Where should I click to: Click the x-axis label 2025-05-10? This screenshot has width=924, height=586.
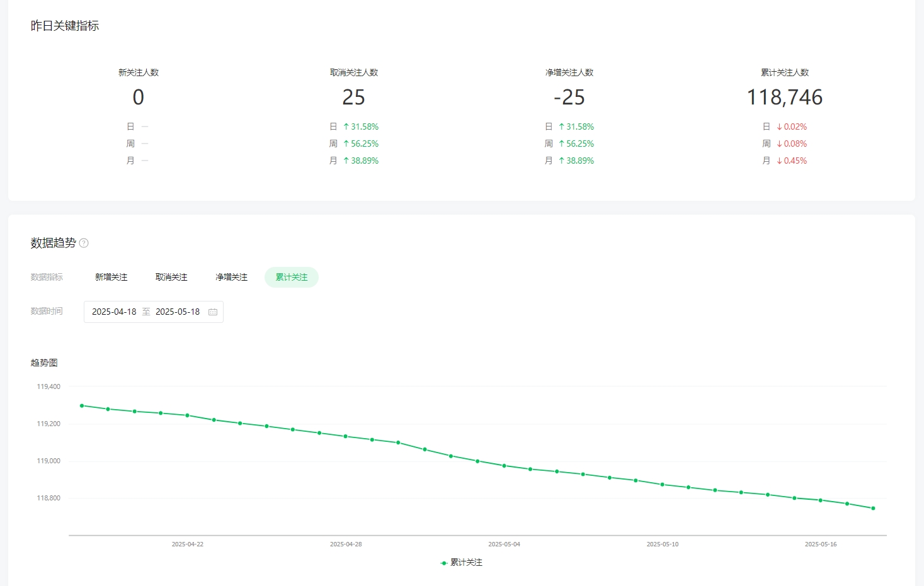tap(663, 544)
